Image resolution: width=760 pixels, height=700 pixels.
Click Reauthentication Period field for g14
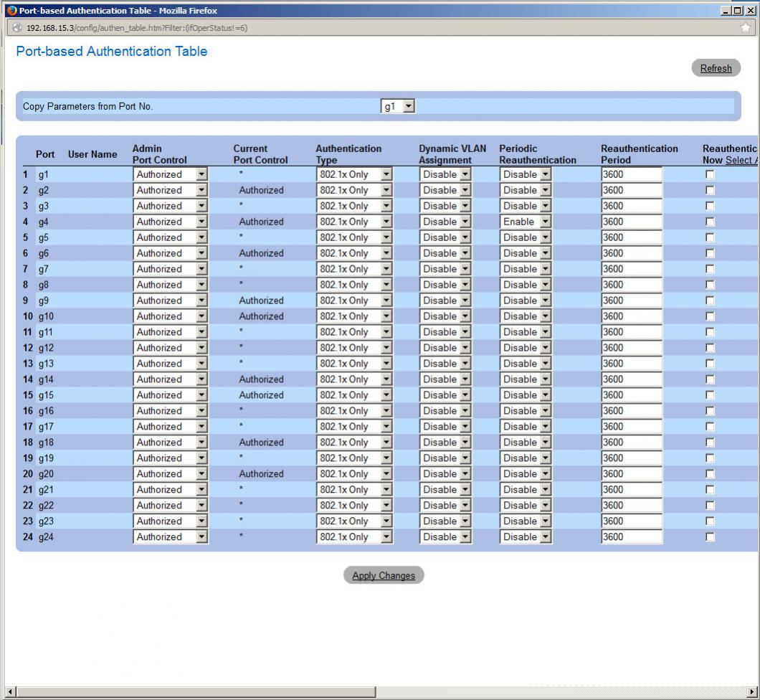click(632, 379)
